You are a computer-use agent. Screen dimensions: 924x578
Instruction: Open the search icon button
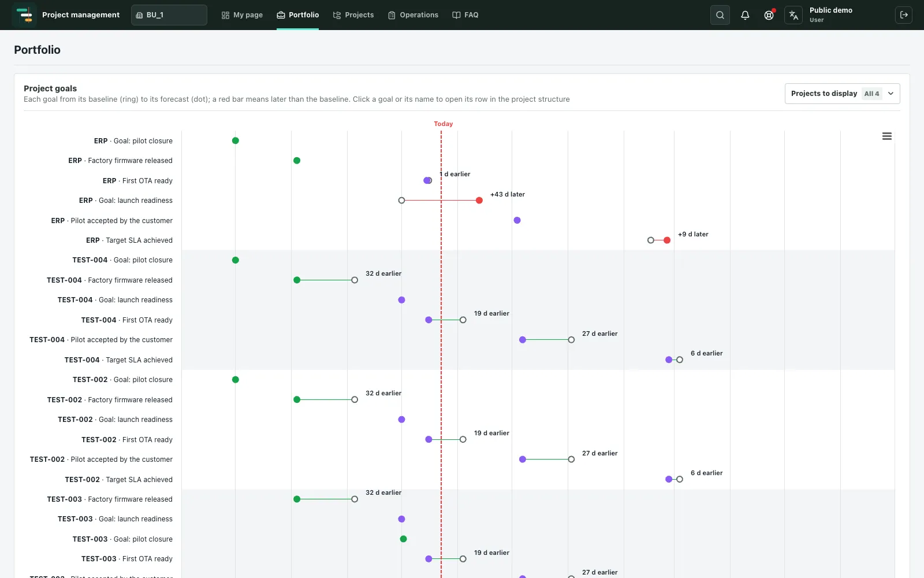(x=720, y=15)
